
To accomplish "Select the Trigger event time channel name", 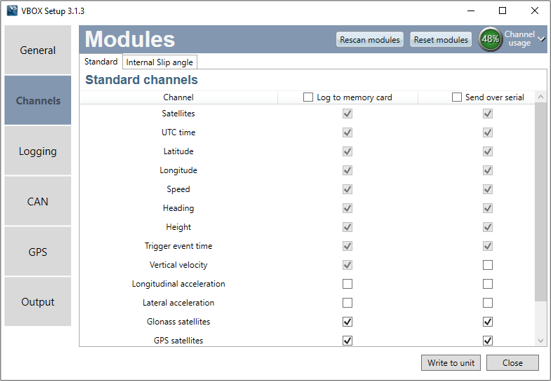I will click(178, 246).
